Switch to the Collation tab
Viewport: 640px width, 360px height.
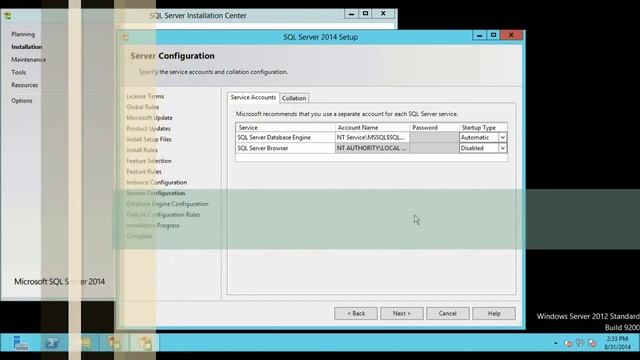[294, 98]
